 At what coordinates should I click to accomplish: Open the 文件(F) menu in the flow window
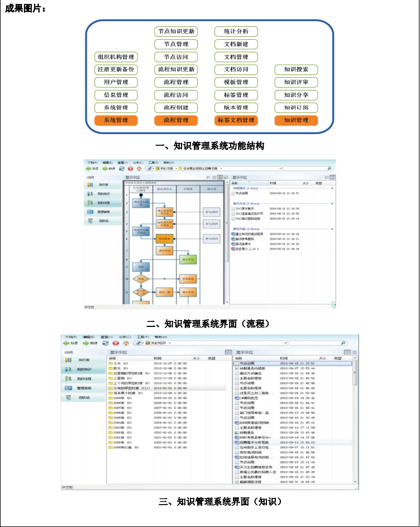point(92,162)
